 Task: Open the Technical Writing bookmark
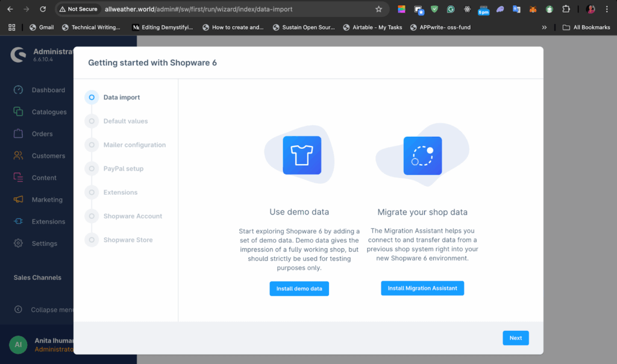[x=92, y=27]
